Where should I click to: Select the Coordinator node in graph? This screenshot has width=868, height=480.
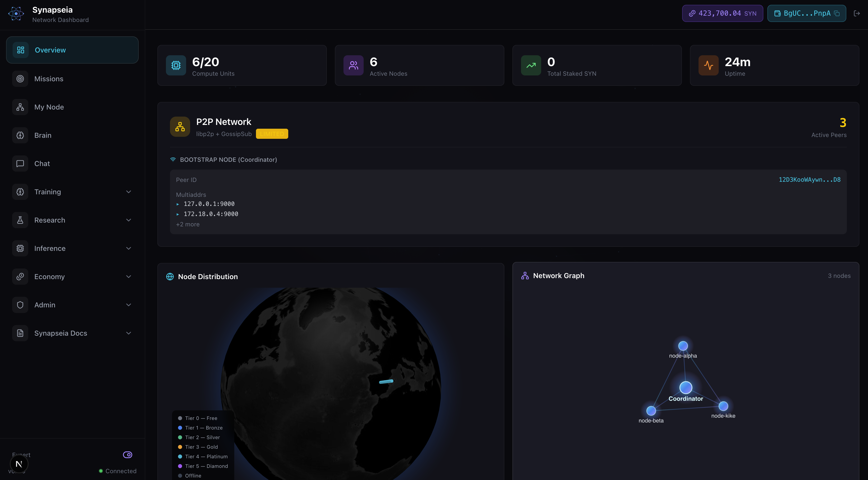pos(686,388)
